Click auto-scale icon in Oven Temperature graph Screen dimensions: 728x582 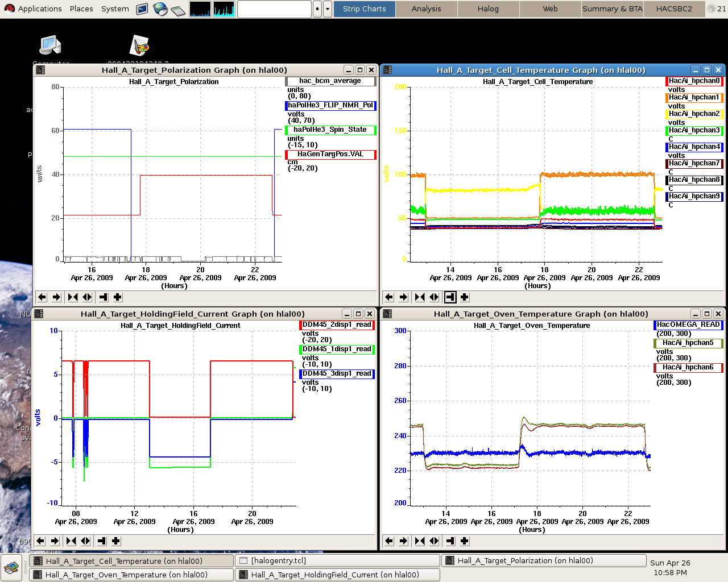coord(450,541)
